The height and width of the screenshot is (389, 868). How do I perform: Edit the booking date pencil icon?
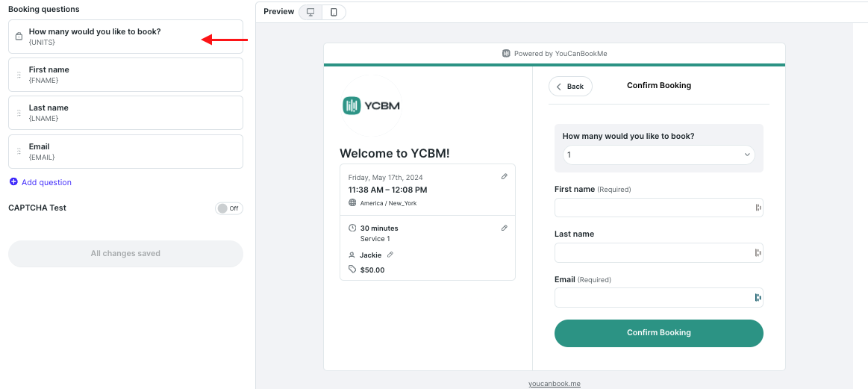point(505,177)
